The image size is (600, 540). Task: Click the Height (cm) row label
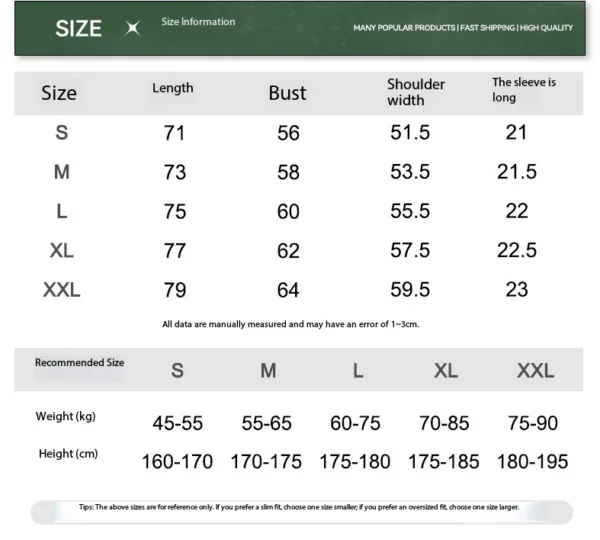tap(68, 454)
